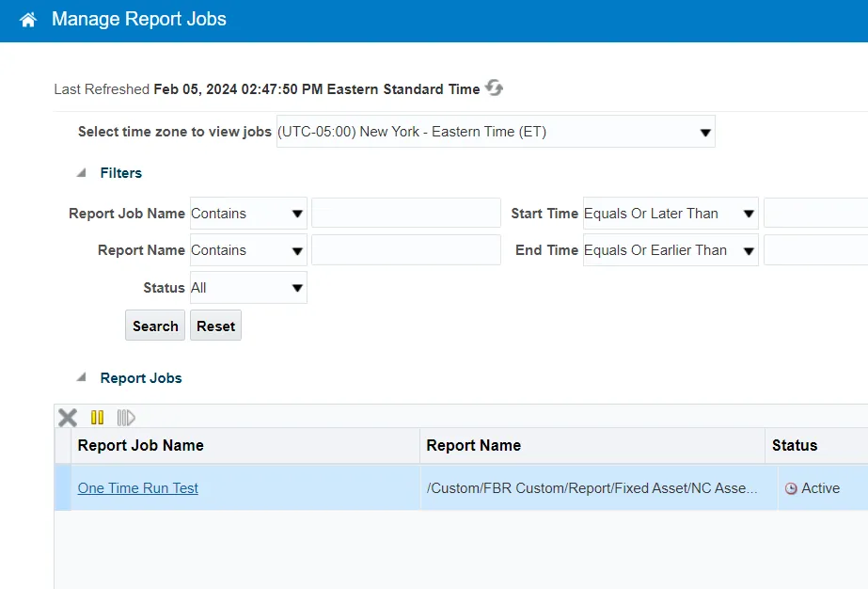This screenshot has width=868, height=589.
Task: Click the Active status clock icon
Action: click(x=791, y=488)
